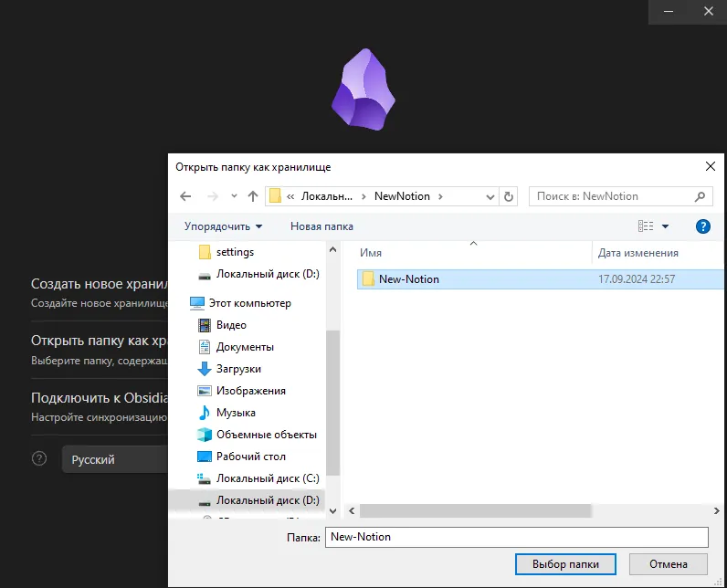The image size is (727, 588).
Task: Click the Этот компьютер monitor icon
Action: point(197,303)
